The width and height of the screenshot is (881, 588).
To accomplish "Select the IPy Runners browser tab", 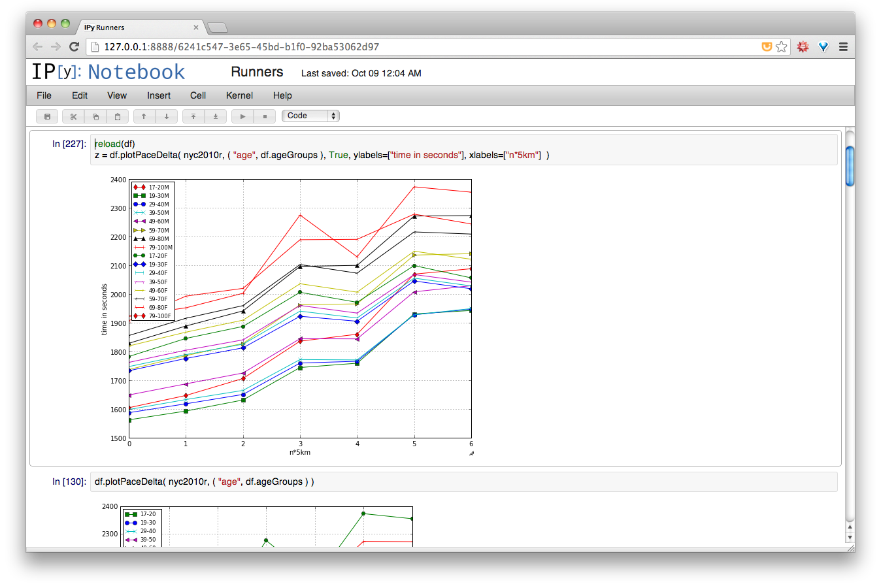I will 141,27.
